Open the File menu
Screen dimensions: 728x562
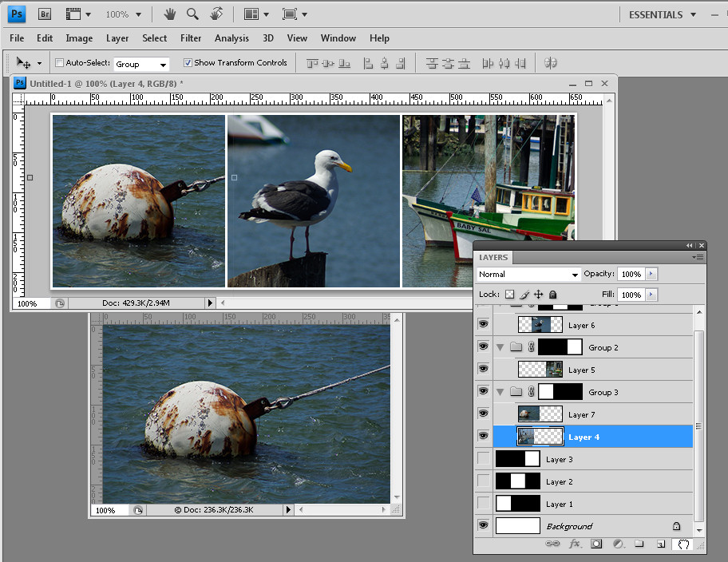(x=17, y=38)
